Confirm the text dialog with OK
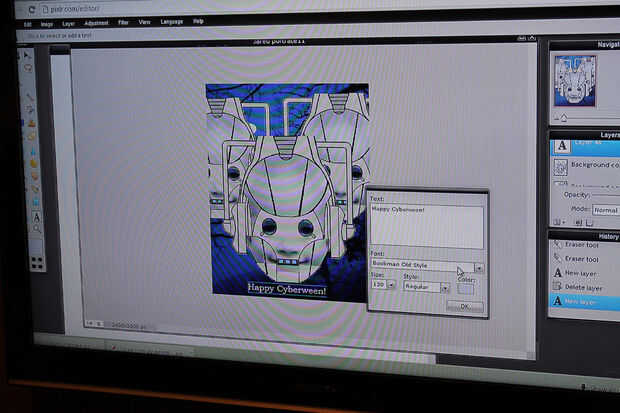620x413 pixels. click(465, 306)
